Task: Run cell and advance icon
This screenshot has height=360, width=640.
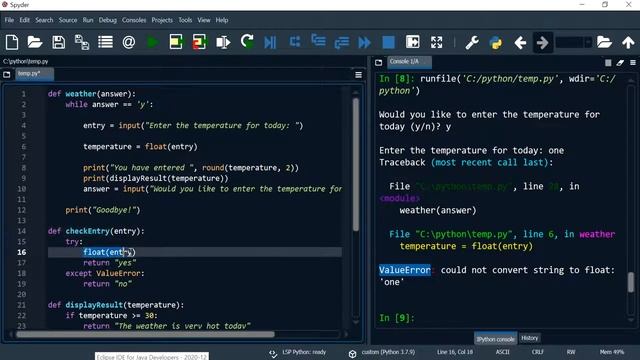Action: (200, 42)
